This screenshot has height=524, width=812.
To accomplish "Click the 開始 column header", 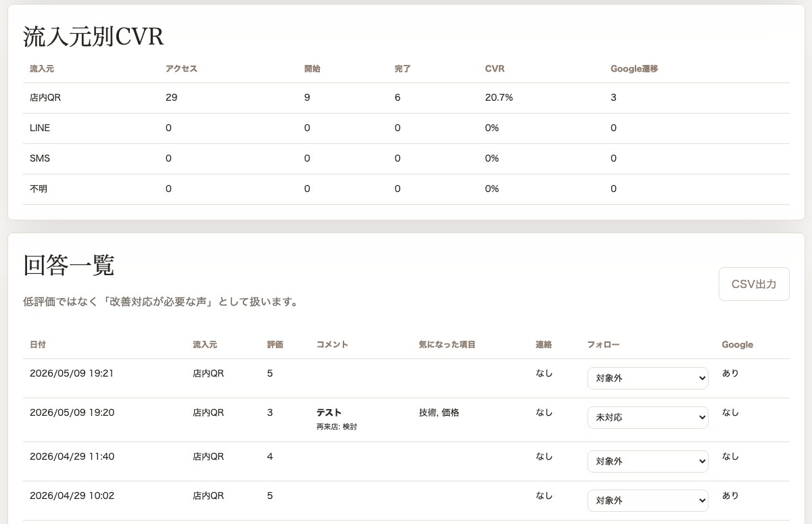I will coord(312,69).
